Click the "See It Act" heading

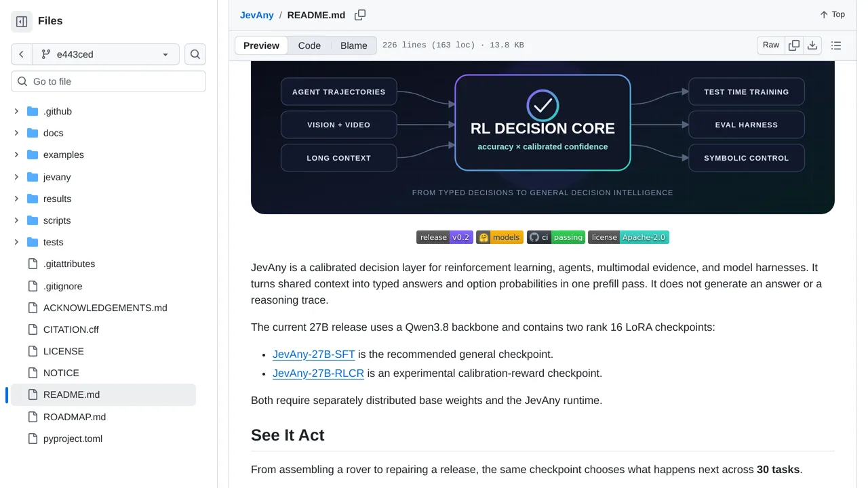pyautogui.click(x=288, y=435)
